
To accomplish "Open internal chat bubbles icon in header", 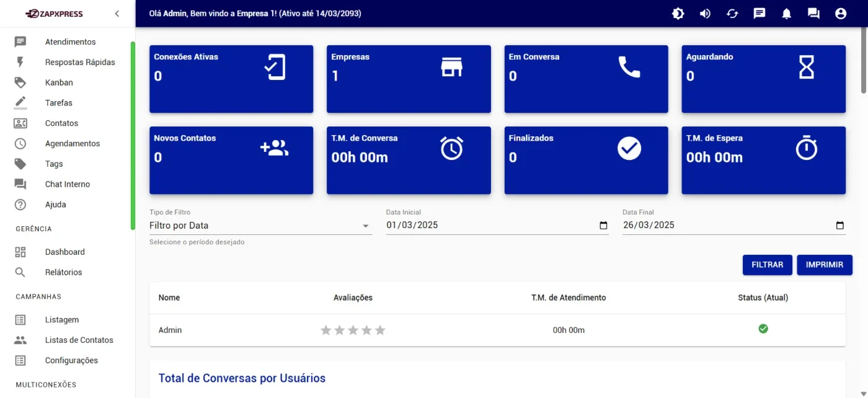I will click(x=813, y=14).
